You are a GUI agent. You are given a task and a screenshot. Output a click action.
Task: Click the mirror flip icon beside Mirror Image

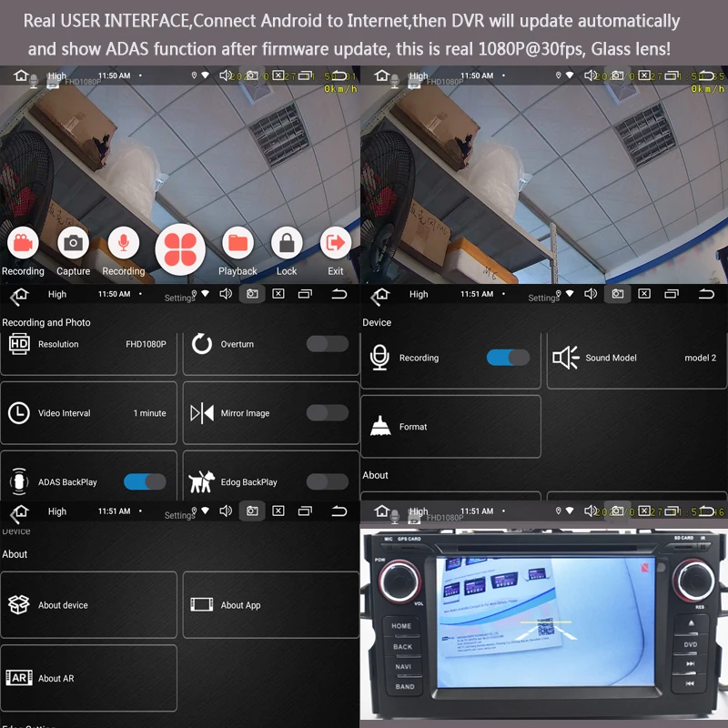point(202,413)
